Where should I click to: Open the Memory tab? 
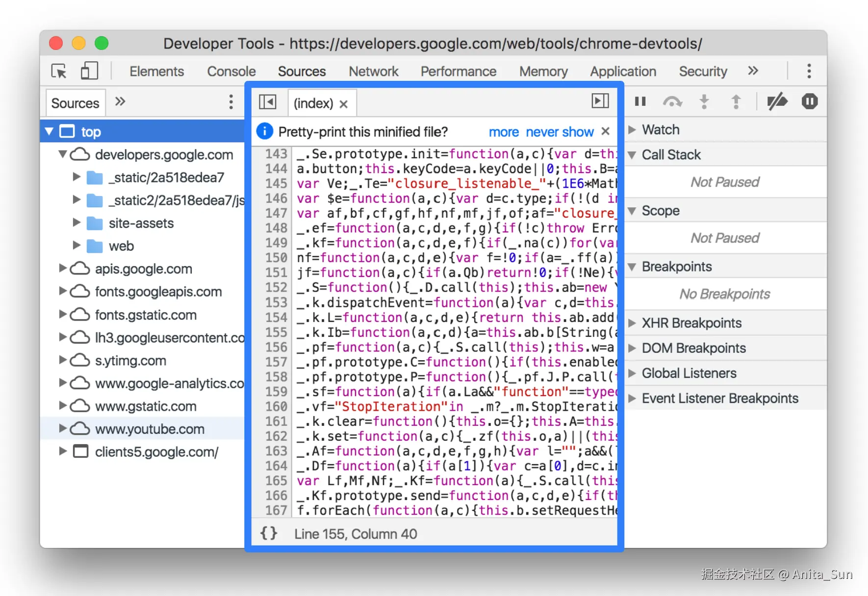[x=543, y=72]
